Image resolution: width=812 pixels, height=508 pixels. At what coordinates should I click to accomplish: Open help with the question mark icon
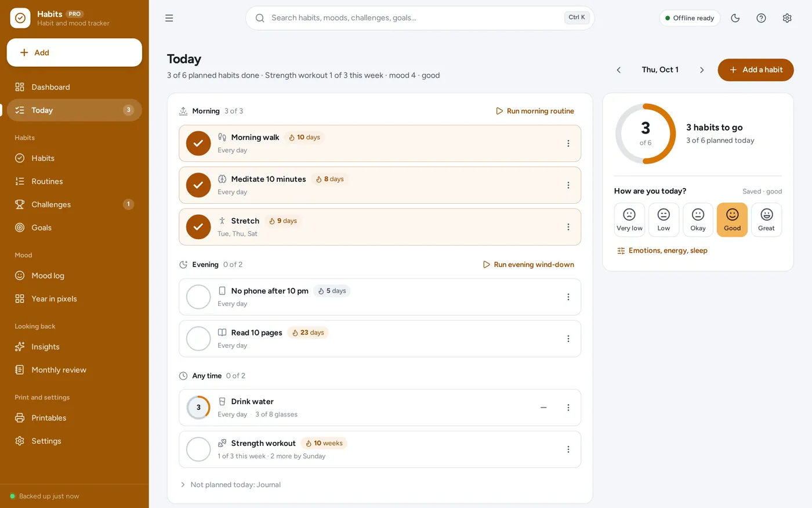click(x=762, y=18)
